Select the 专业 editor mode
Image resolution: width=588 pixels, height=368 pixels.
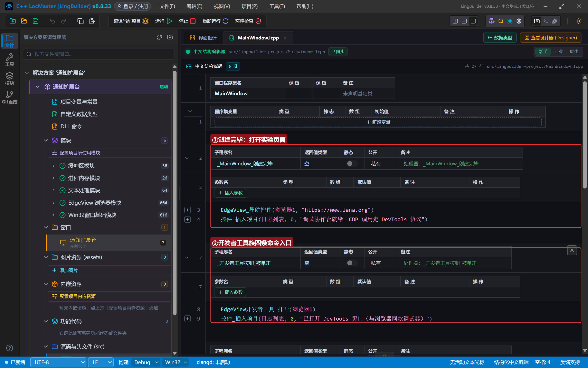(x=558, y=52)
